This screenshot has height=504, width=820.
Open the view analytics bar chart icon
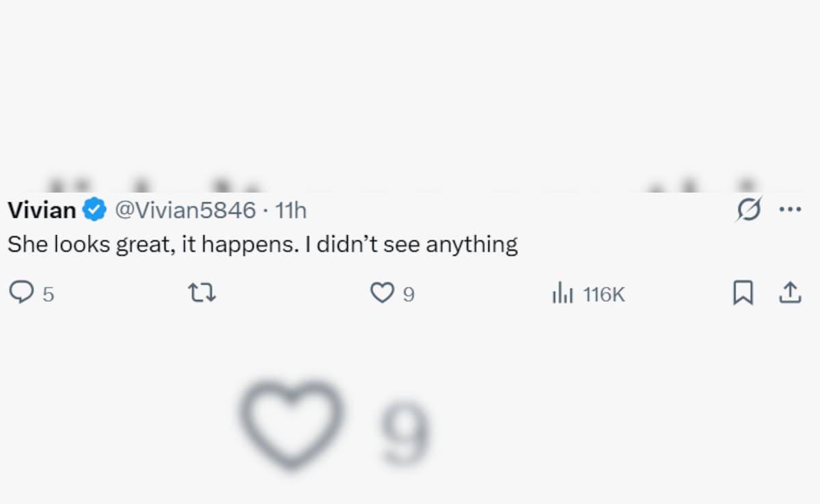pos(562,294)
